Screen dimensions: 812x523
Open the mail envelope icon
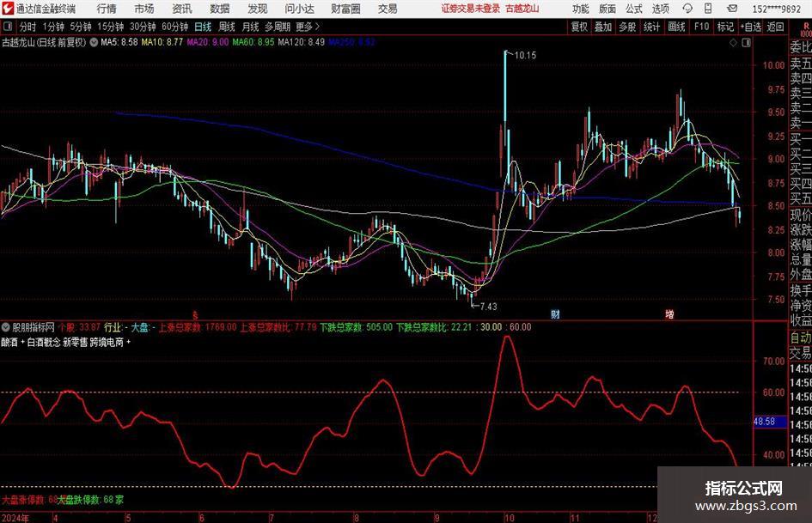(732, 9)
